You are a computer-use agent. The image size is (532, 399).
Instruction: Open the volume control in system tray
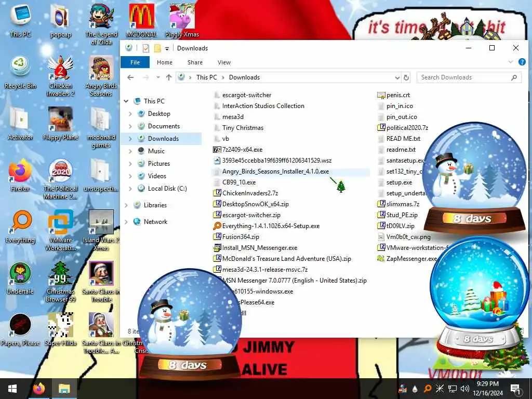[x=465, y=389]
